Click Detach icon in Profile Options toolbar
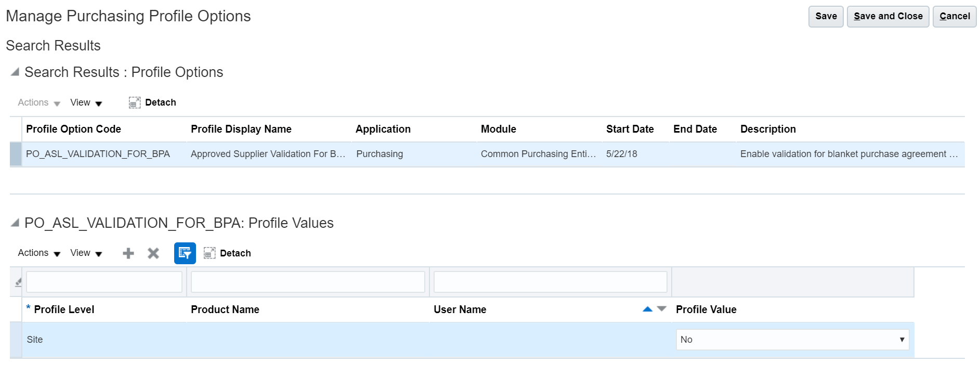Image resolution: width=980 pixels, height=375 pixels. [135, 102]
